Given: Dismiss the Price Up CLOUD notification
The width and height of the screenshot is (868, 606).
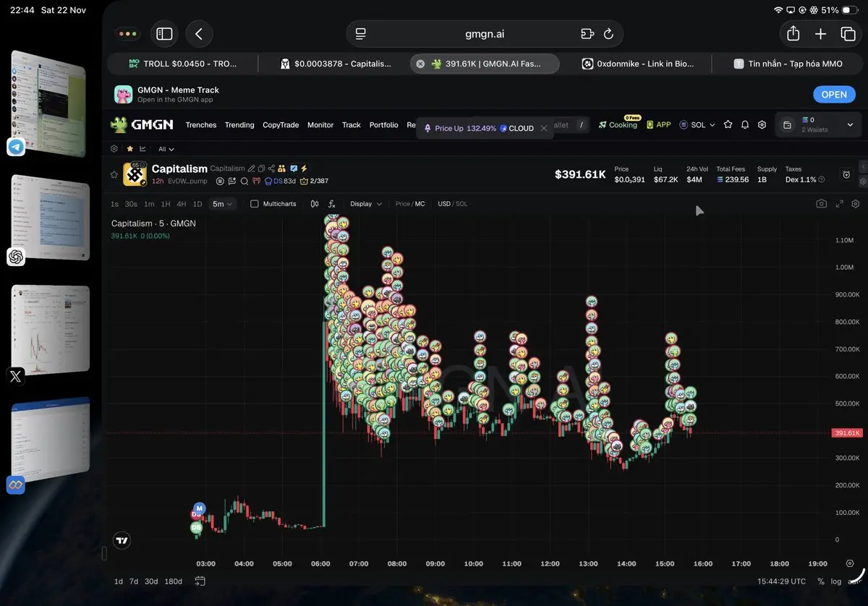Looking at the screenshot, I should [544, 129].
